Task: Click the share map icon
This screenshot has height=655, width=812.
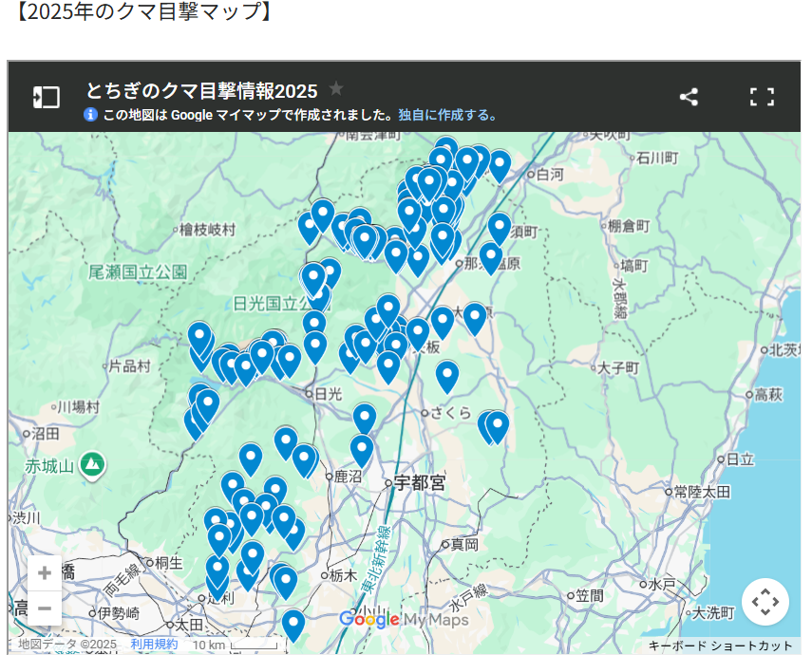Action: coord(689,97)
